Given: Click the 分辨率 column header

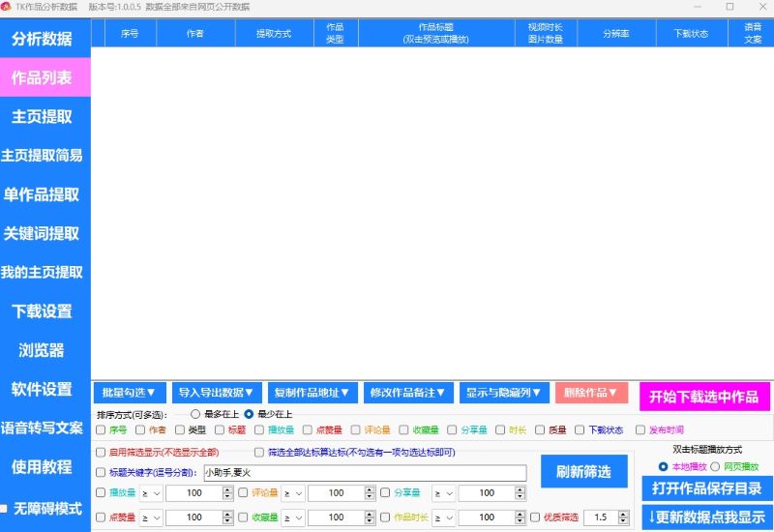Looking at the screenshot, I should (x=616, y=34).
